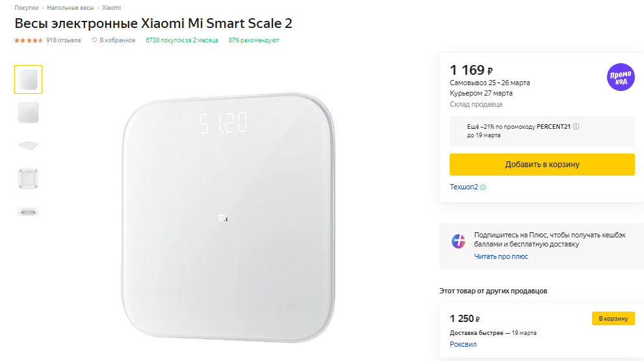Open the Техшоп2 seller link
The width and height of the screenshot is (644, 361).
(463, 187)
